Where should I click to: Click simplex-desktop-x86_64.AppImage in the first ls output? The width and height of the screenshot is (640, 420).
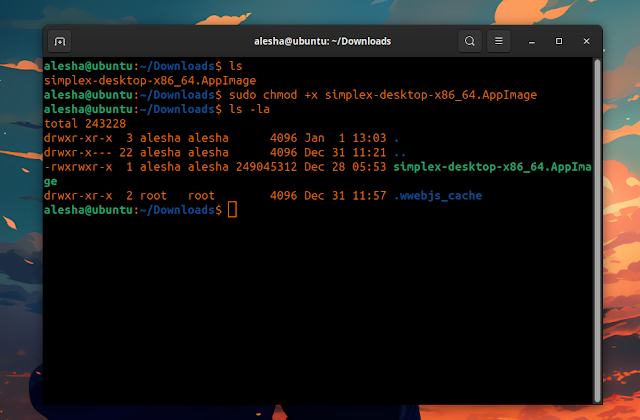[150, 80]
